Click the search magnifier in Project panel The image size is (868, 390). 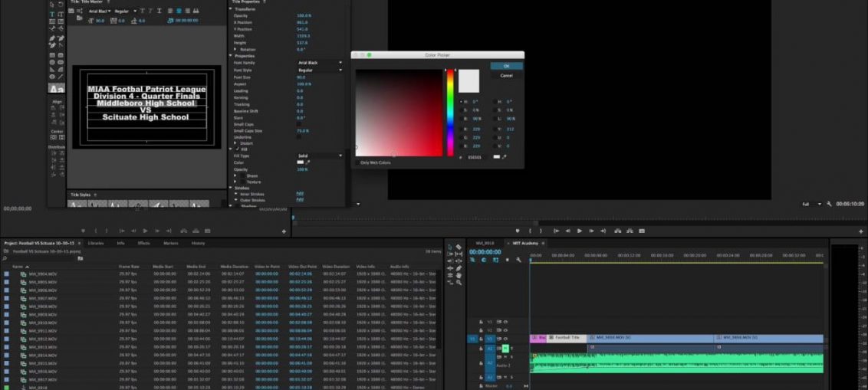coord(5,258)
